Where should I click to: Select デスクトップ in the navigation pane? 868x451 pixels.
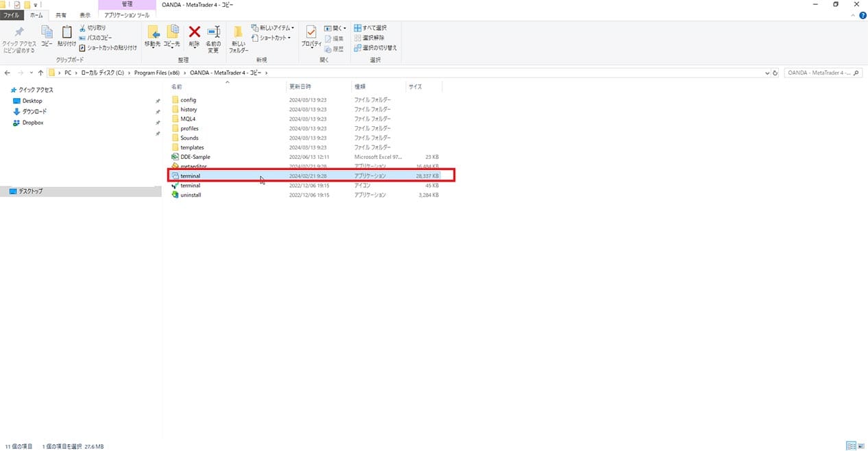(80, 191)
